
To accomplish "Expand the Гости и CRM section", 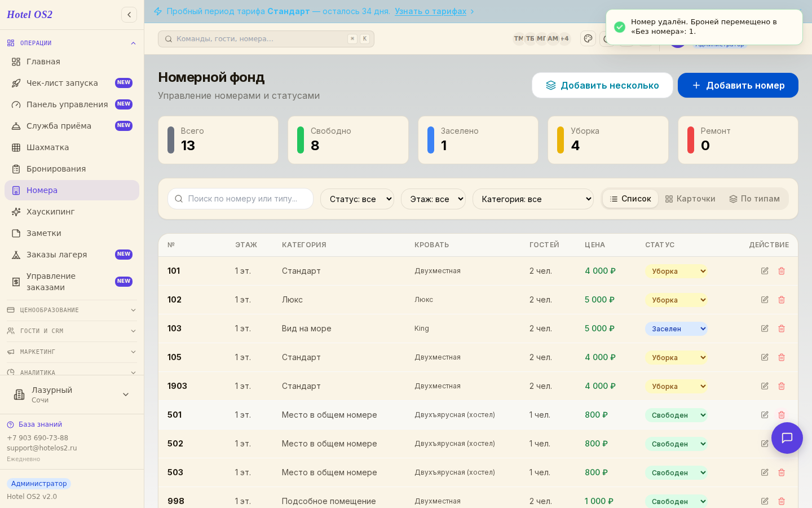I will (x=72, y=331).
